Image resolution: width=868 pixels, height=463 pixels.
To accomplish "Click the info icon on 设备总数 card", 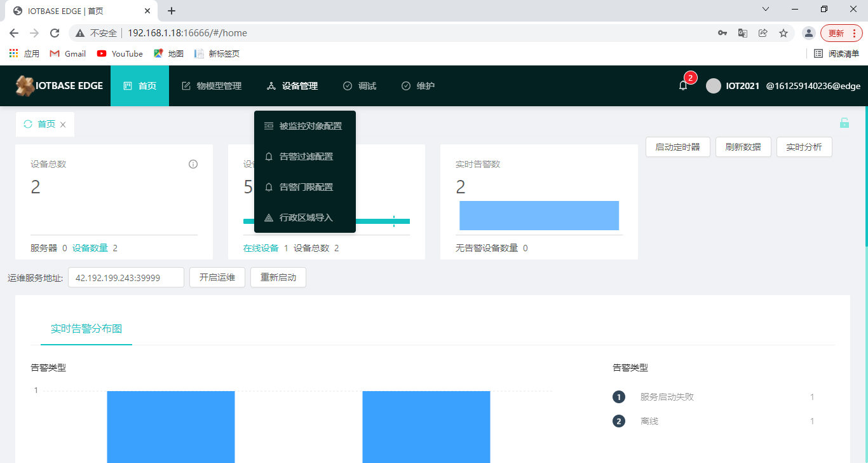I will 193,164.
